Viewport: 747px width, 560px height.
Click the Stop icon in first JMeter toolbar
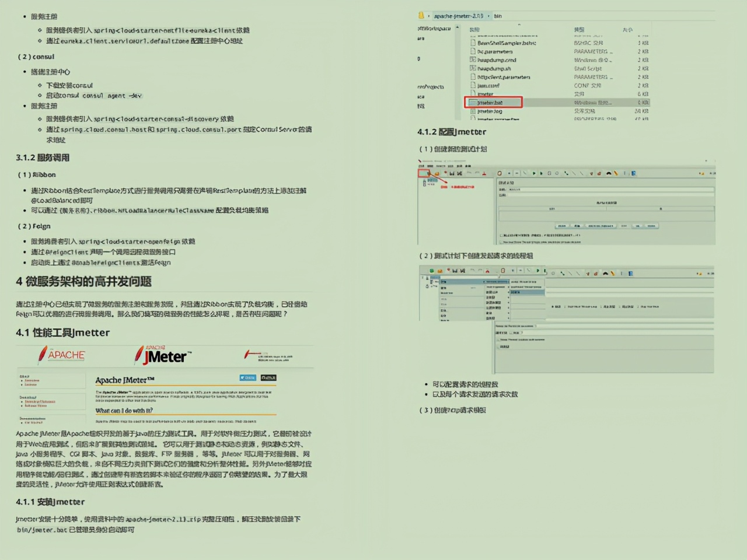click(549, 173)
